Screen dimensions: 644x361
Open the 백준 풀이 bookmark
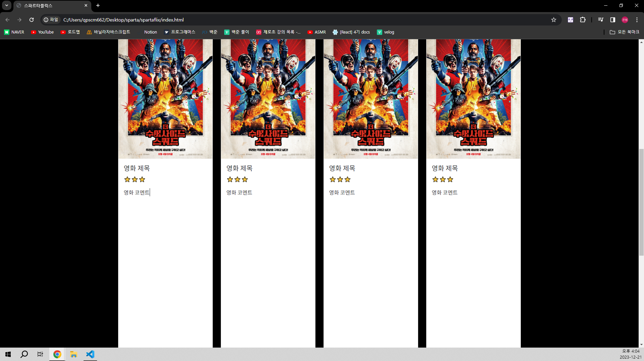point(237,32)
